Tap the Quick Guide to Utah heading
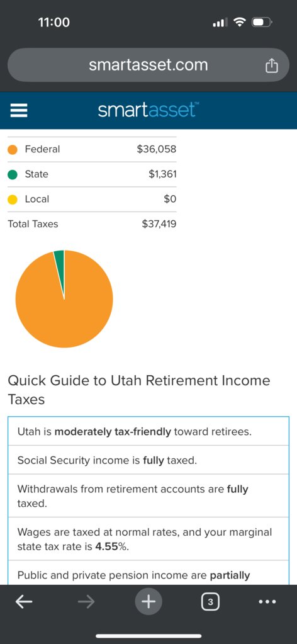Image resolution: width=297 pixels, height=644 pixels. pyautogui.click(x=139, y=389)
